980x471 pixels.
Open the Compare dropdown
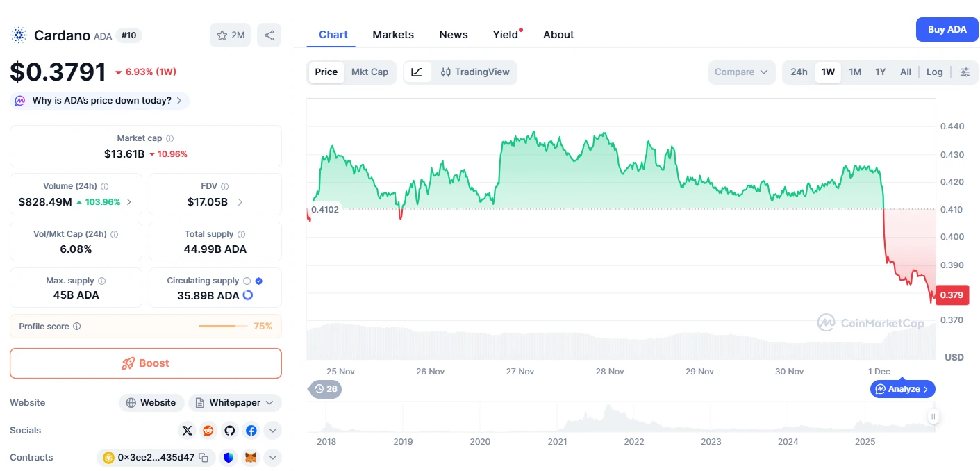click(741, 72)
